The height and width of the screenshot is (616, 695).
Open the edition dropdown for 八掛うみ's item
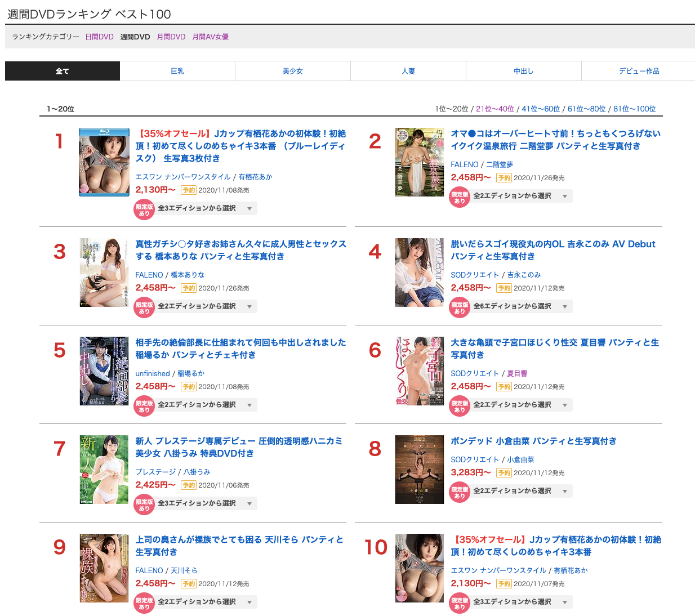coord(206,503)
